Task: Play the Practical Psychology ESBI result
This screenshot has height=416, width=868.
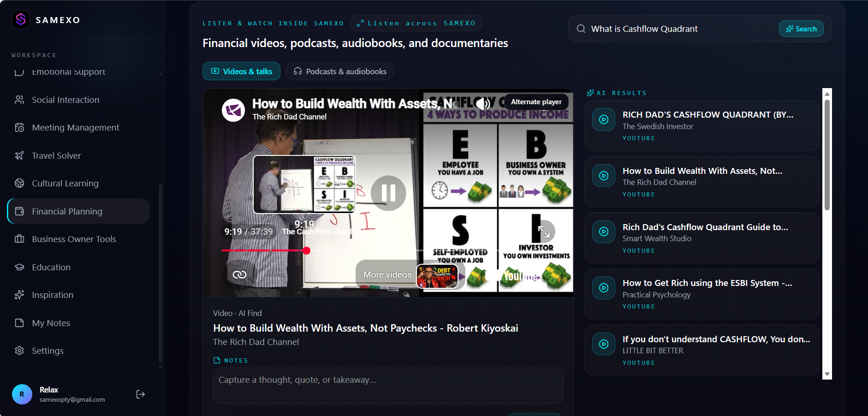Action: point(702,294)
